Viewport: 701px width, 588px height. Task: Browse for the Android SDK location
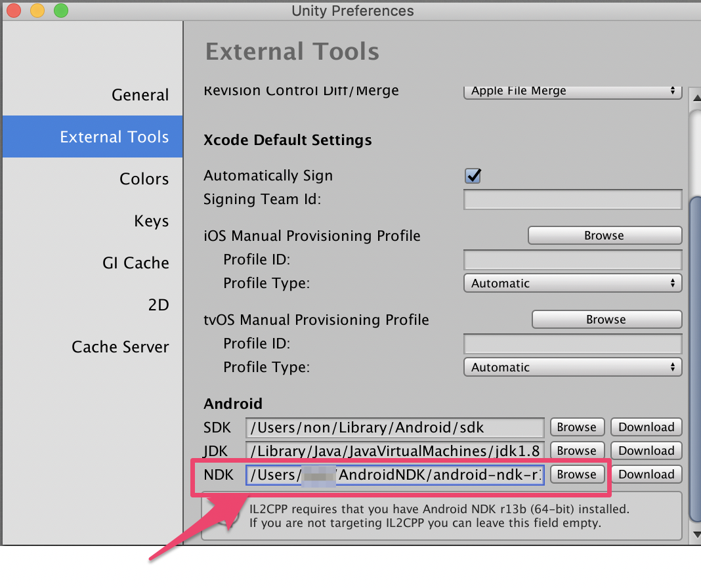pyautogui.click(x=577, y=427)
